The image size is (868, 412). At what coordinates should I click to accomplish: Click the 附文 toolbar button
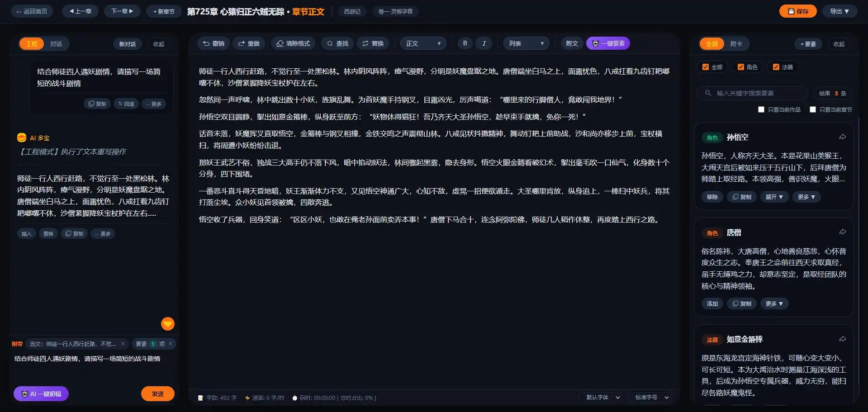[572, 43]
